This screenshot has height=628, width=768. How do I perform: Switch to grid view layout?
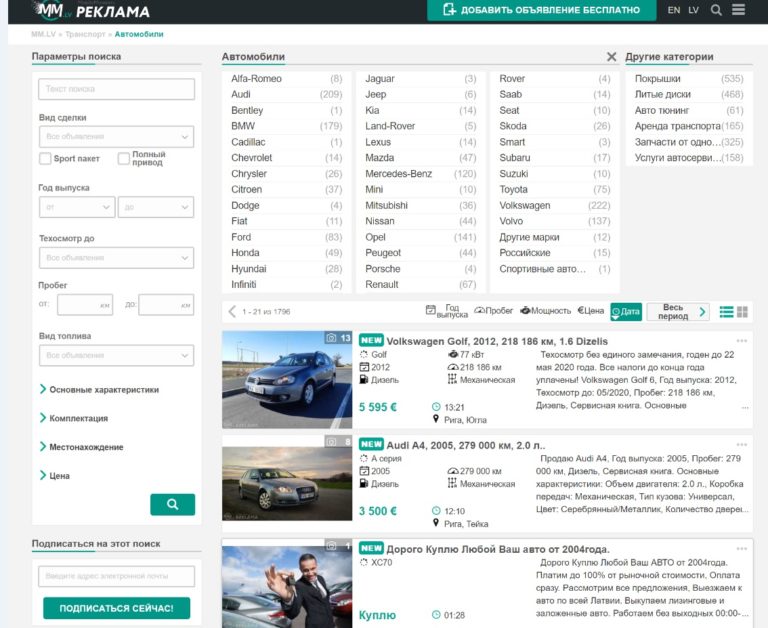click(742, 312)
